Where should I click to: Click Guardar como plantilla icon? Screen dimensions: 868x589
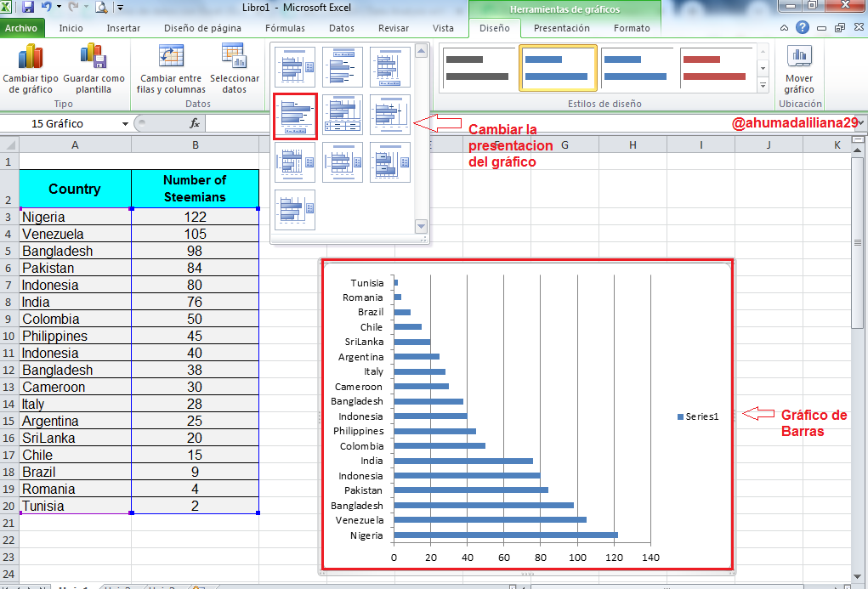click(x=93, y=56)
